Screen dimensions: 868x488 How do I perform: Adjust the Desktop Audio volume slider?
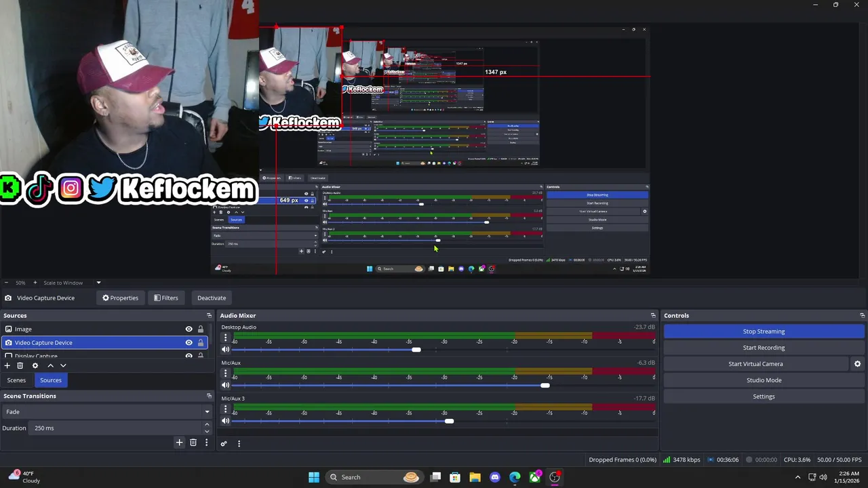tap(416, 350)
